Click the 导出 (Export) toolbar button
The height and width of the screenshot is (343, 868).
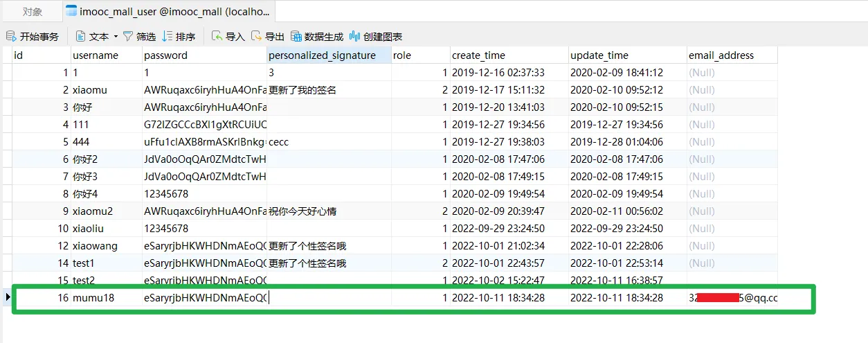(269, 37)
